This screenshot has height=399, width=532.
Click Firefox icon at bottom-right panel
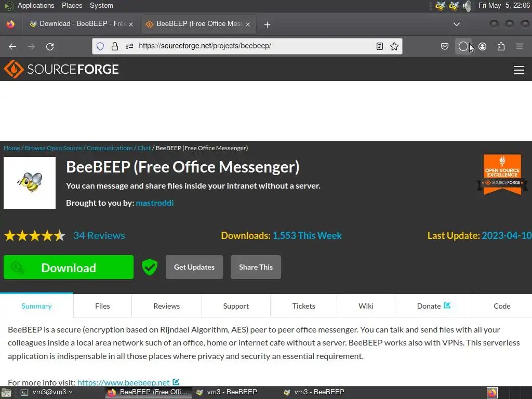pyautogui.click(x=492, y=393)
